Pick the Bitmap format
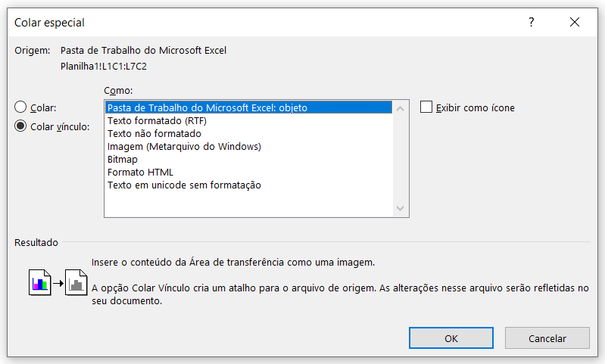The width and height of the screenshot is (605, 364). coord(248,159)
